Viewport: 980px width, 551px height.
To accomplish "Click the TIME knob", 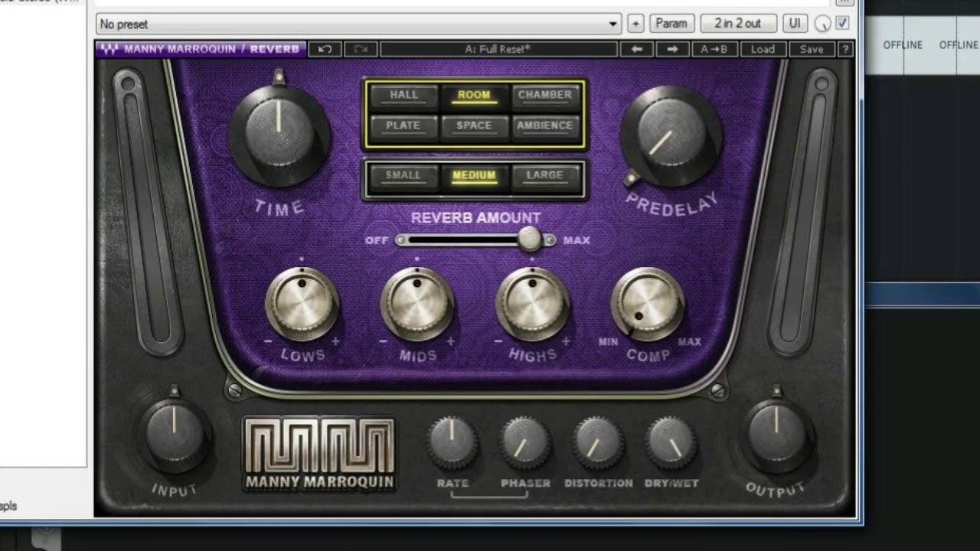I will point(279,135).
